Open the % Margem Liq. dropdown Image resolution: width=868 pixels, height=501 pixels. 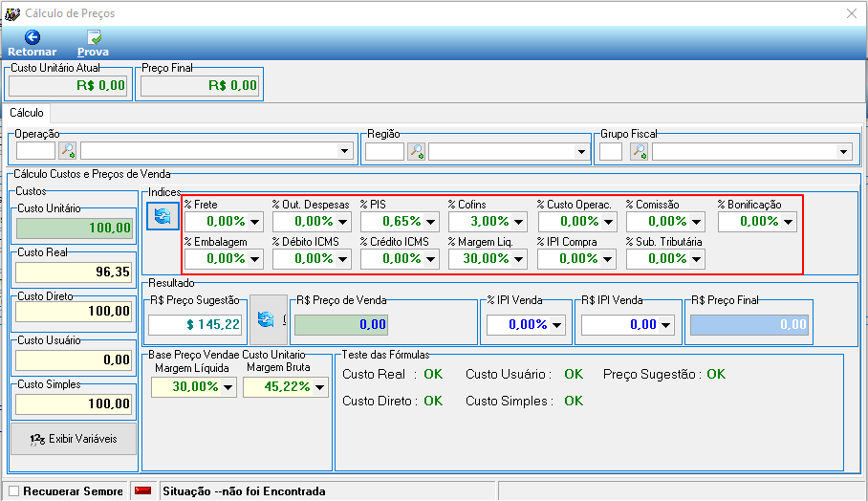[x=518, y=259]
